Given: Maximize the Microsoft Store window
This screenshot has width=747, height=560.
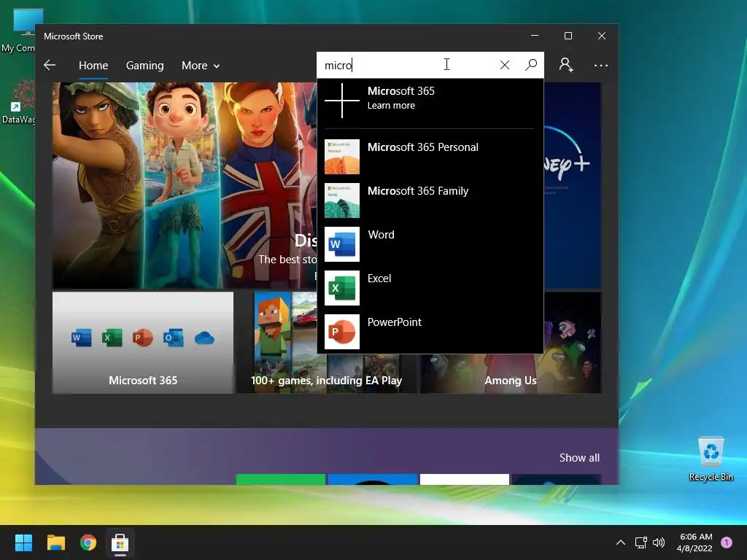Looking at the screenshot, I should [x=568, y=36].
